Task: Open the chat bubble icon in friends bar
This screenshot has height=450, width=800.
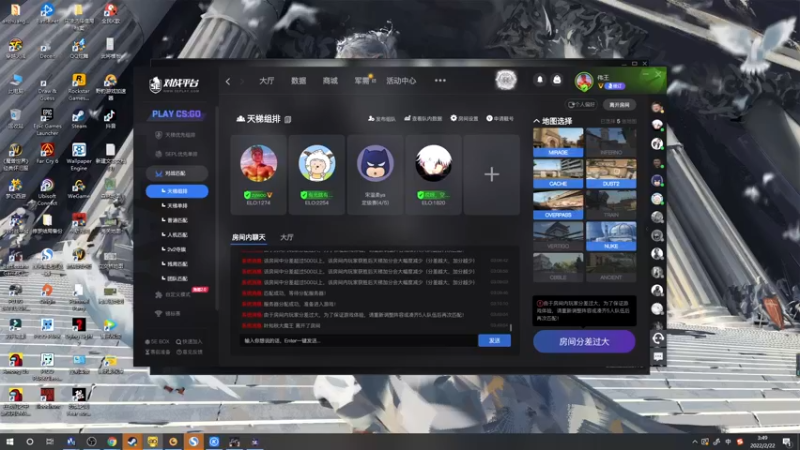Action: 658,357
